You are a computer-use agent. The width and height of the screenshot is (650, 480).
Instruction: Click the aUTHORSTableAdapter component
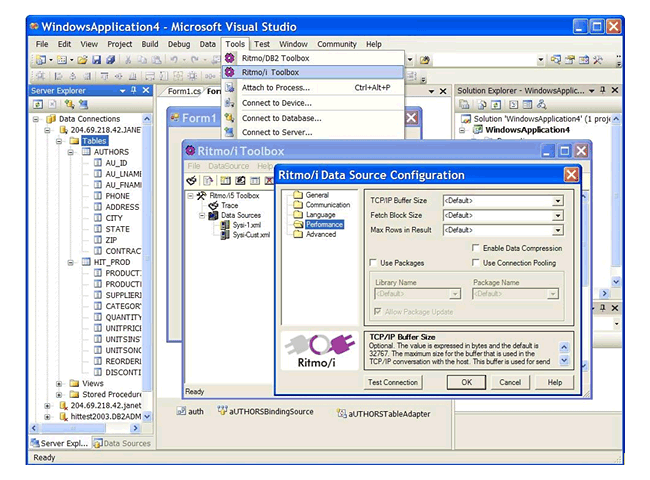[383, 413]
